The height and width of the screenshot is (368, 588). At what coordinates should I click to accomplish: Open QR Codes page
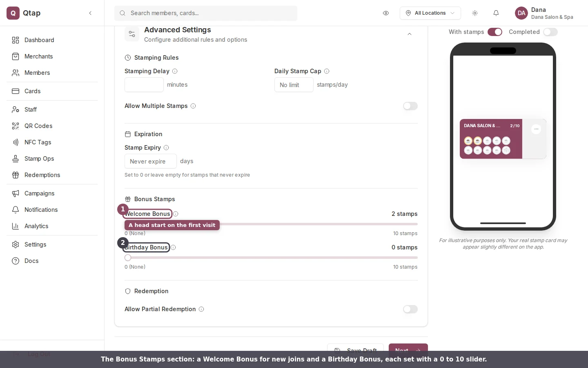[x=52, y=126]
